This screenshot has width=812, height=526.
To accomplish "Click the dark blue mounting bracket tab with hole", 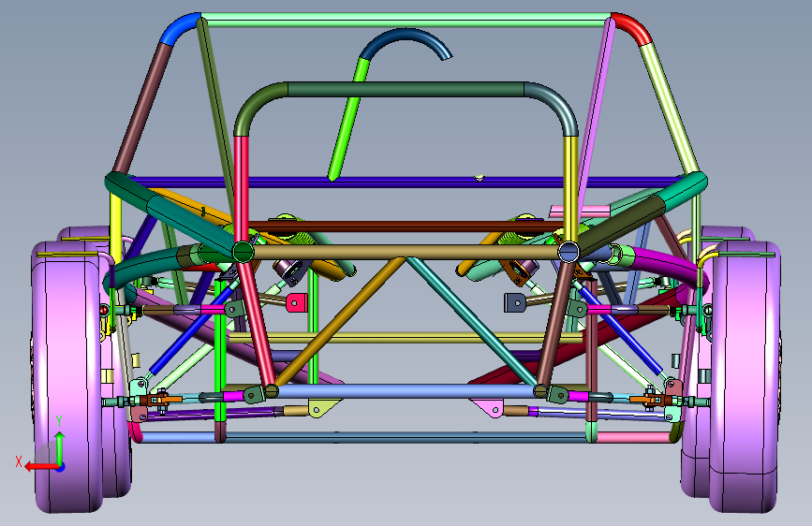I will click(515, 303).
